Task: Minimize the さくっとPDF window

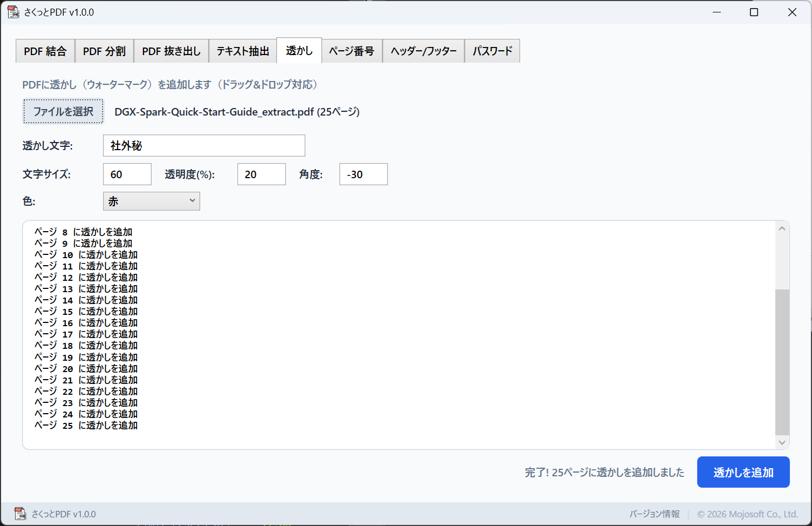Action: point(717,12)
